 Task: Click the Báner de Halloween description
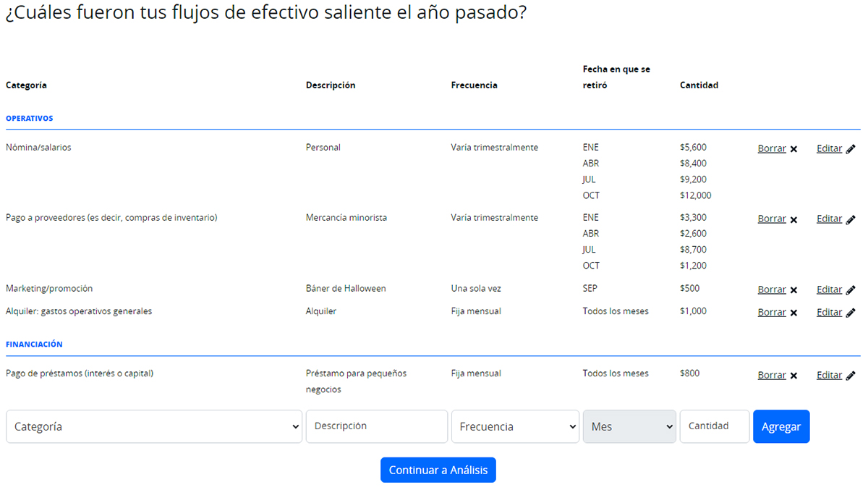coord(346,289)
